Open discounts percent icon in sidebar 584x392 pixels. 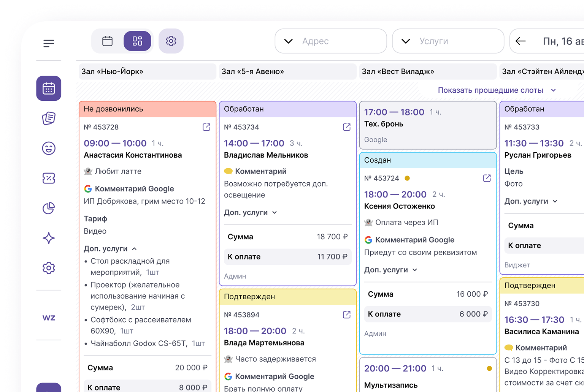[49, 178]
